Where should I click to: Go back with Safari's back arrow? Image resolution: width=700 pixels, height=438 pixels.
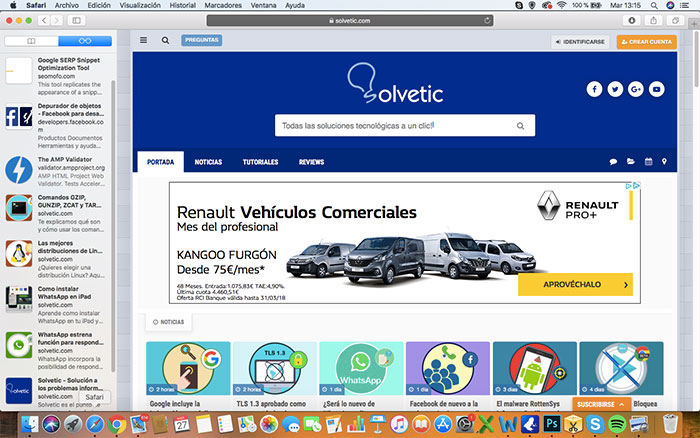[44, 21]
